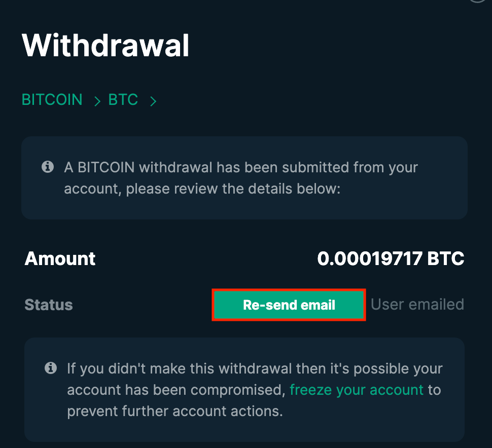Click the info icon beside the submitted withdrawal notice

pos(48,167)
